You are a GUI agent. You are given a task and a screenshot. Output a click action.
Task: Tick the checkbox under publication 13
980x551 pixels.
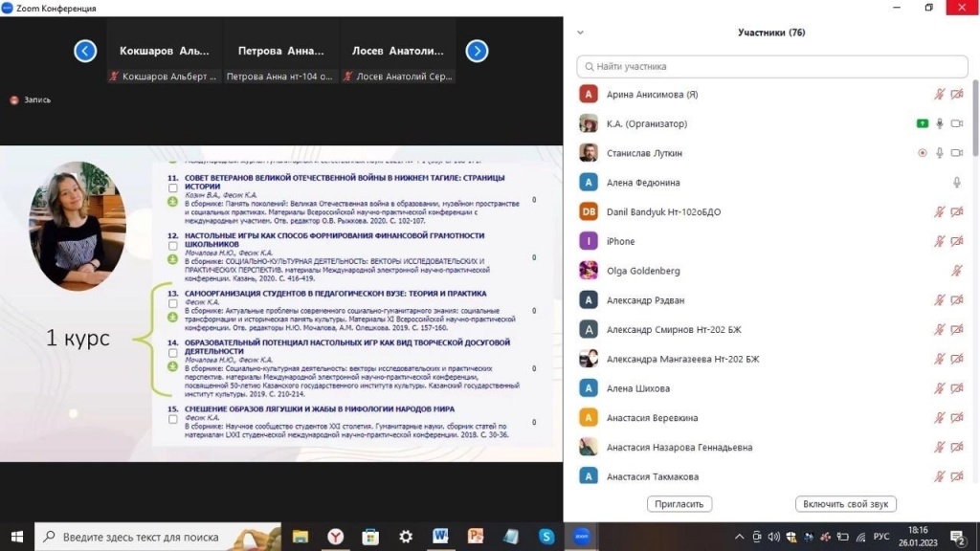click(173, 303)
